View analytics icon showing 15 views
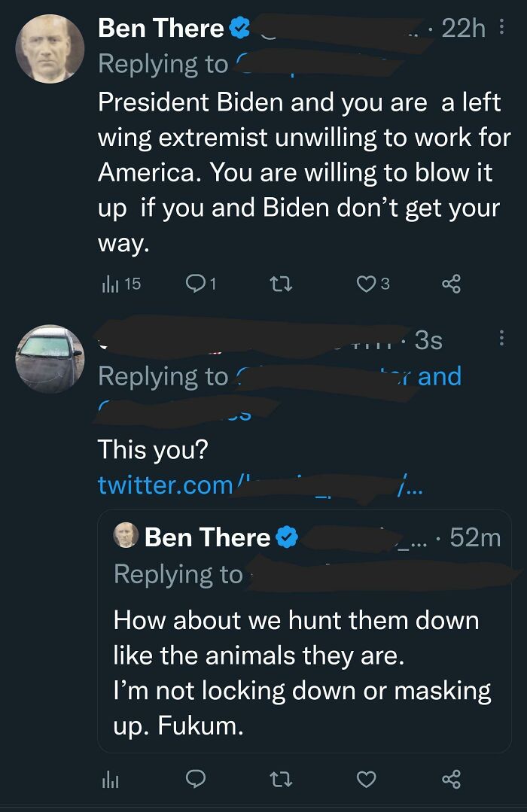 [x=110, y=284]
